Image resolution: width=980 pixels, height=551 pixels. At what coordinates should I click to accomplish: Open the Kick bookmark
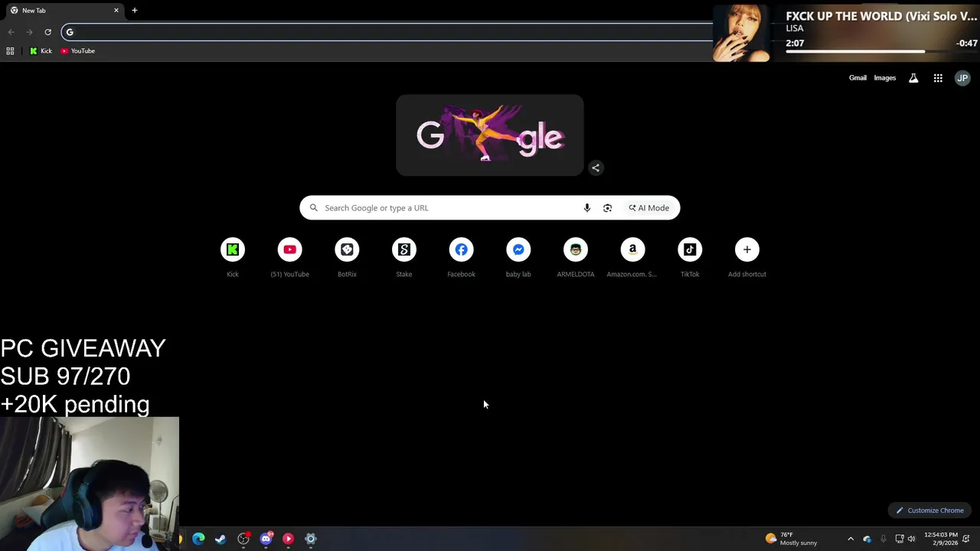pos(41,51)
